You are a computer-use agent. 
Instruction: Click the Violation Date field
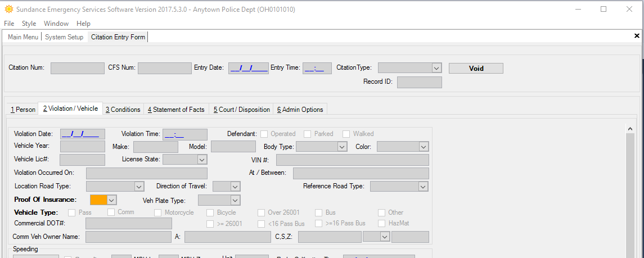(x=83, y=134)
